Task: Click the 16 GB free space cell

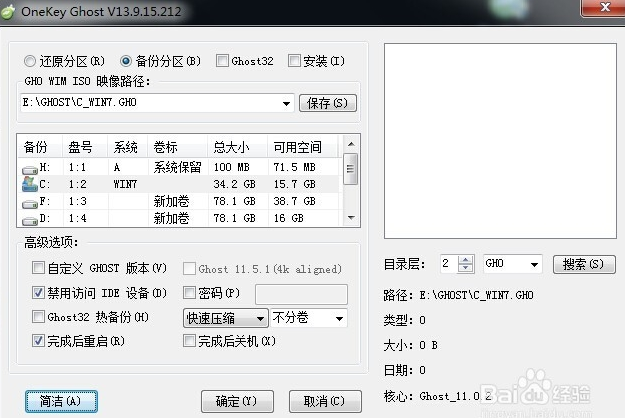Action: pos(289,218)
